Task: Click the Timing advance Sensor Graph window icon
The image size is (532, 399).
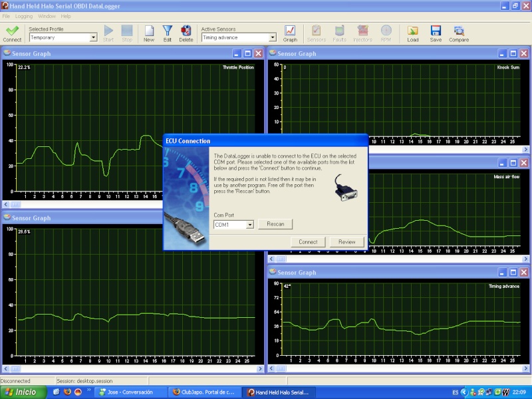Action: pos(273,272)
